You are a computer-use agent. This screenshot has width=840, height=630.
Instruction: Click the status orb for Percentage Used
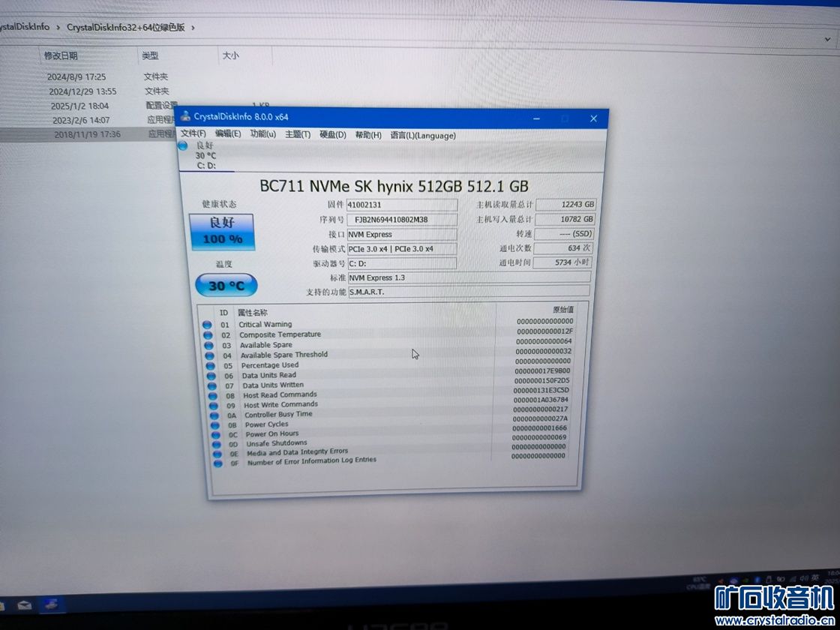(211, 366)
